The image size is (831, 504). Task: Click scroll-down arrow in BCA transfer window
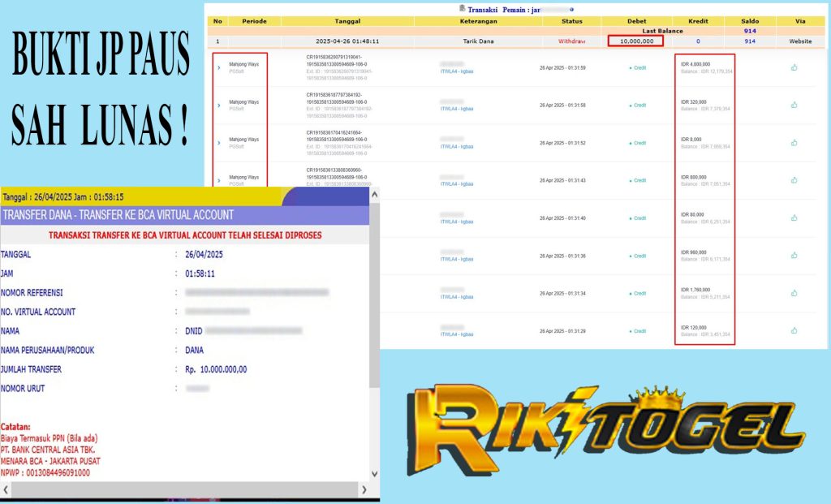[375, 474]
